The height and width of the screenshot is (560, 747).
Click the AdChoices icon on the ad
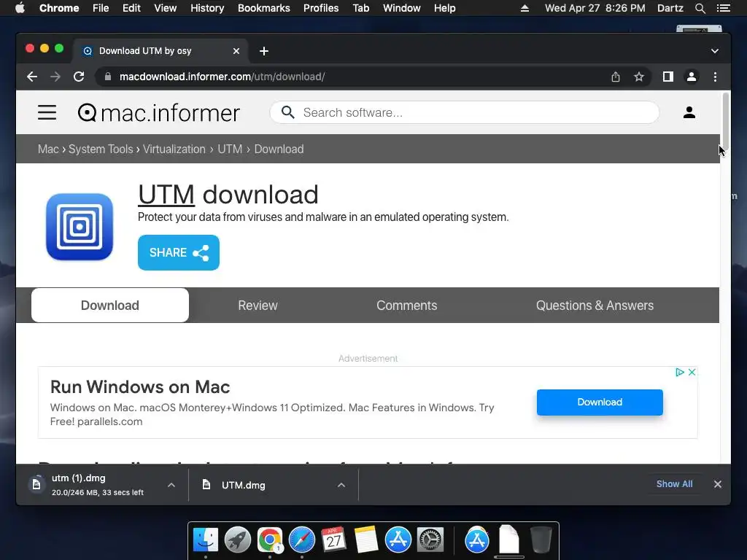[680, 372]
